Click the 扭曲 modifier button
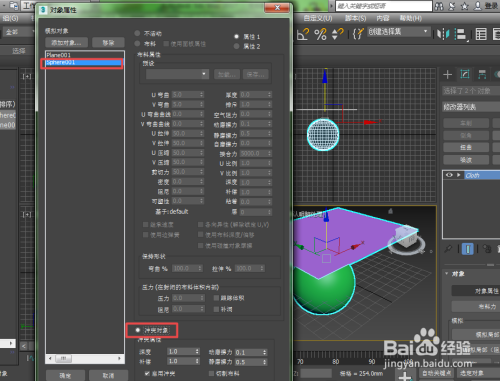 [466, 148]
